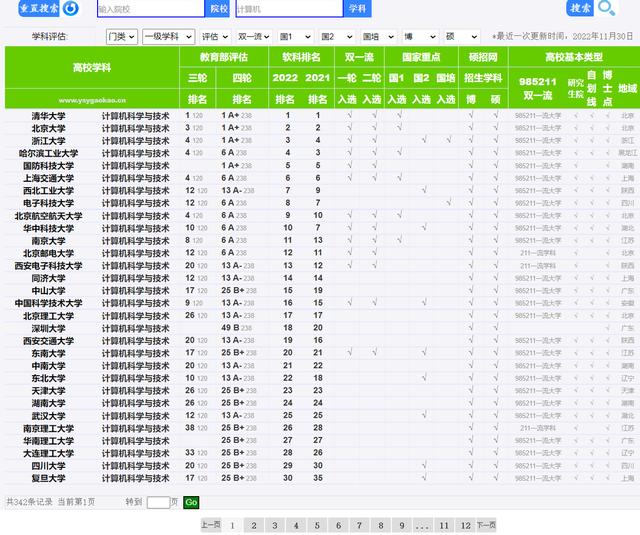This screenshot has height=535, width=640.
Task: Click the blue 院校 button
Action: click(x=218, y=9)
